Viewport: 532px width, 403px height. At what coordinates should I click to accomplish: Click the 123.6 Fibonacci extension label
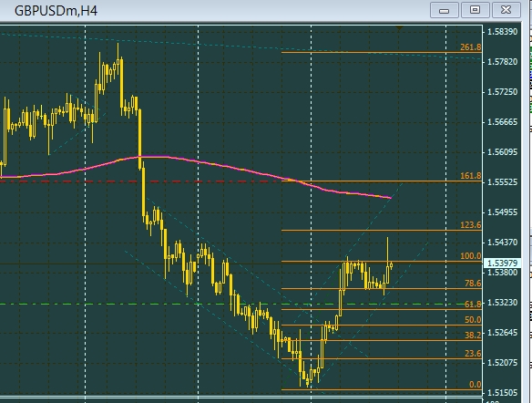[471, 225]
